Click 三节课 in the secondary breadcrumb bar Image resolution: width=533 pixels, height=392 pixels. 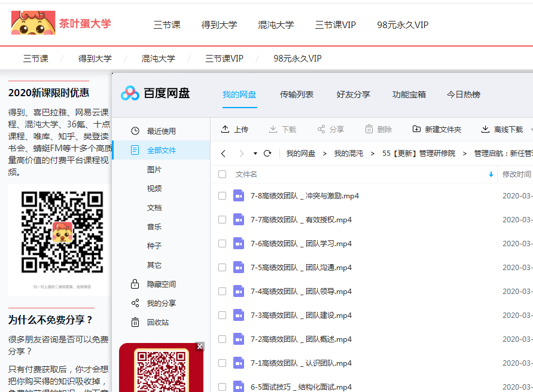(x=36, y=59)
